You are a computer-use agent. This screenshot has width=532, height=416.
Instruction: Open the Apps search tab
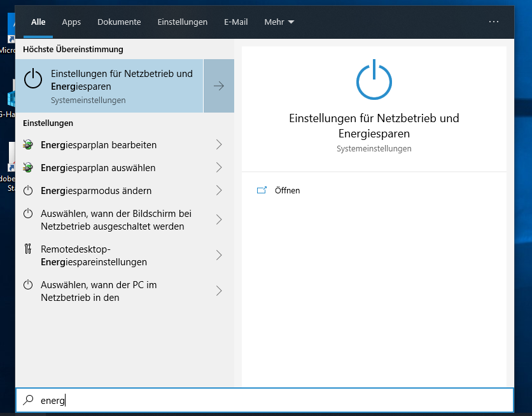(x=71, y=22)
